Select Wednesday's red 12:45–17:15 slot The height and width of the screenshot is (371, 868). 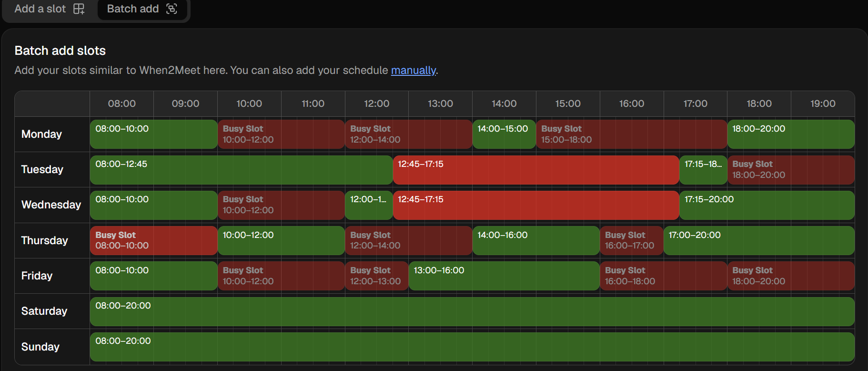(x=536, y=205)
